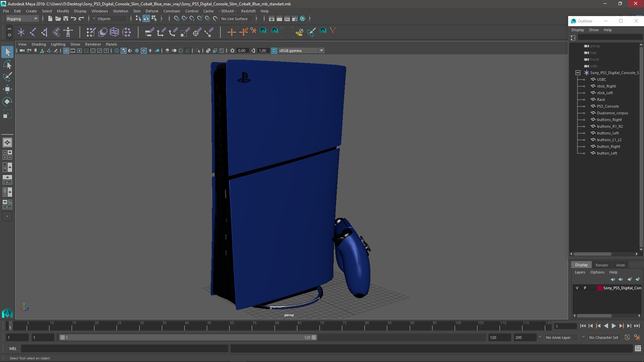Screen dimensions: 644x362
Task: Click the Maya logo icon bottom-left
Action: pos(7,313)
